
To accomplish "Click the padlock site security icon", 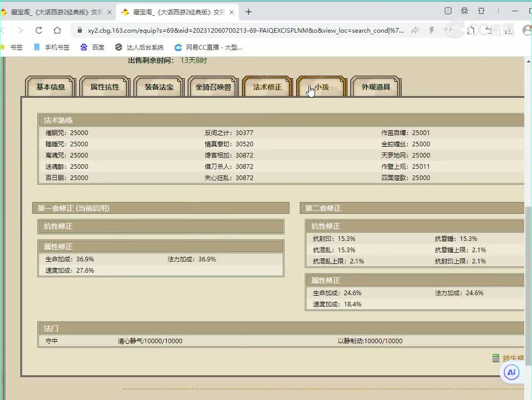I will [80, 30].
